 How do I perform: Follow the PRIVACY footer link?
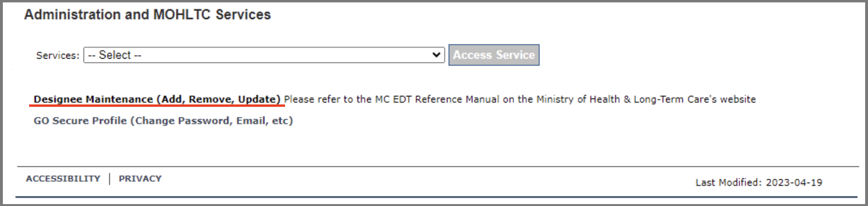[140, 178]
